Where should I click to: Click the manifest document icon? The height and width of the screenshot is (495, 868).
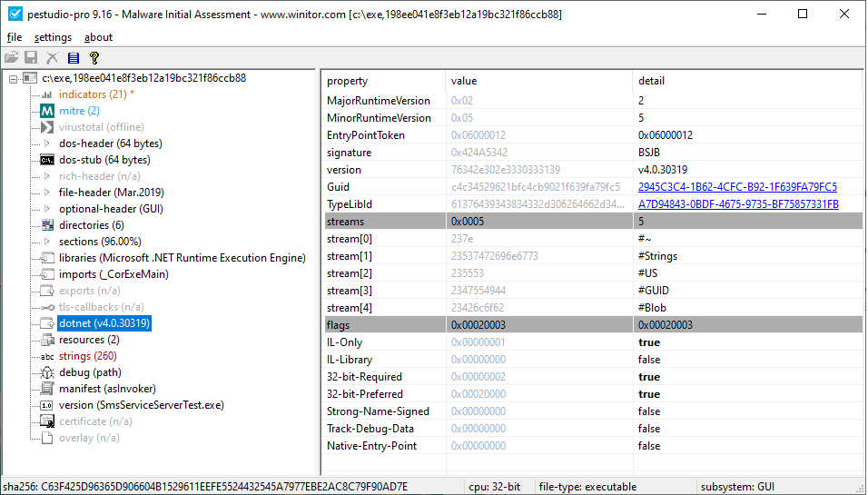(x=47, y=389)
